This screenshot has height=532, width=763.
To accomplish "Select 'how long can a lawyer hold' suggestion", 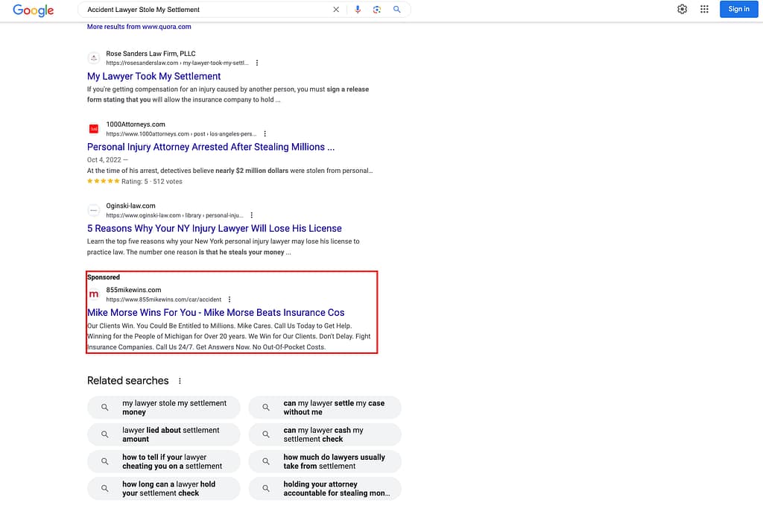I will [163, 489].
